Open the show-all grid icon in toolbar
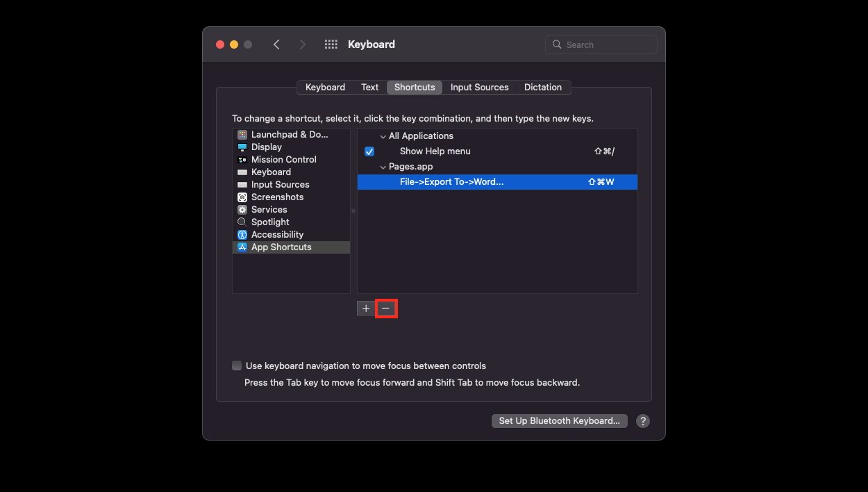 point(331,44)
